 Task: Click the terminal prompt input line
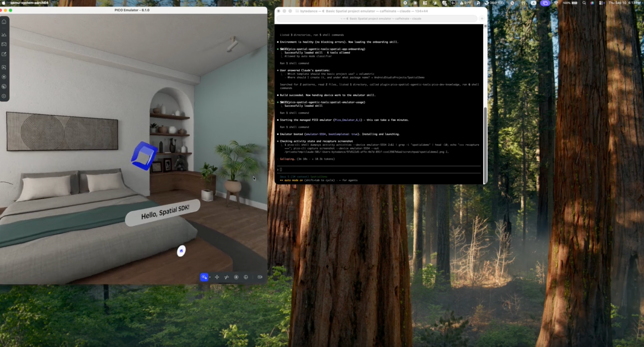click(379, 170)
